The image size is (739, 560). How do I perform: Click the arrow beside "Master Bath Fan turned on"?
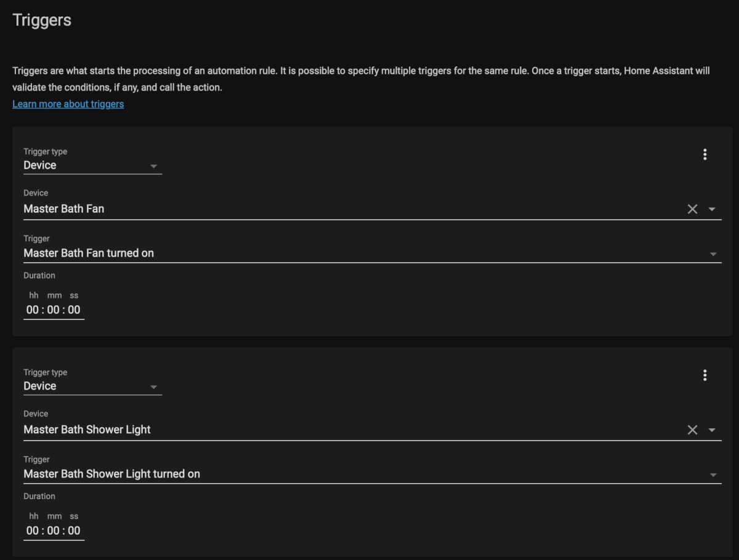(713, 254)
